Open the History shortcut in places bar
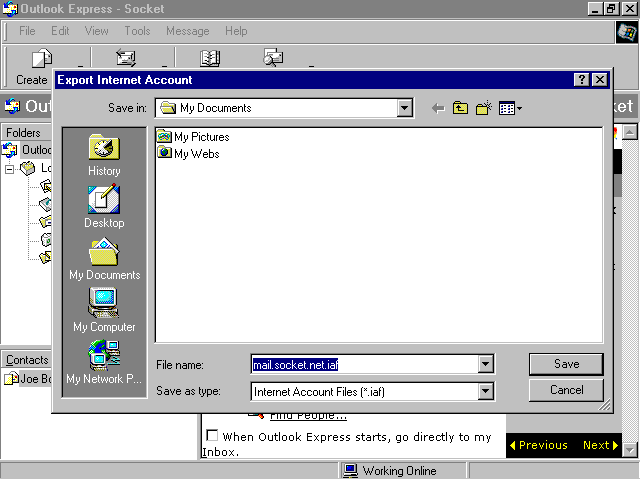The width and height of the screenshot is (640, 480). (x=104, y=155)
